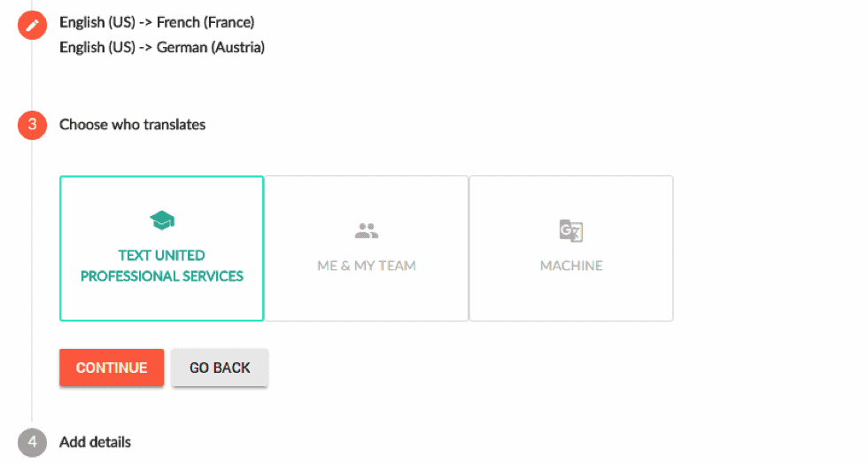
Task: Pick the Machine translation option card
Action: (571, 249)
